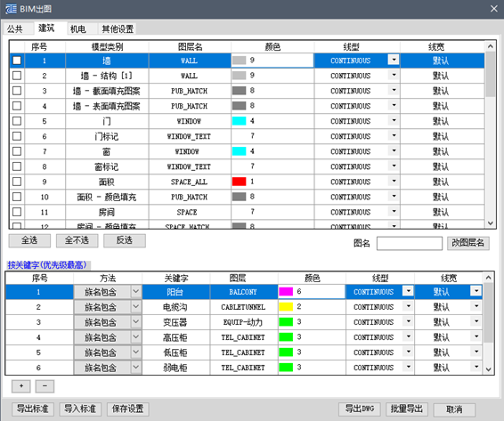504x421 pixels.
Task: Tick the checkbox for 墙 - 表面填充图案
Action: [17, 106]
